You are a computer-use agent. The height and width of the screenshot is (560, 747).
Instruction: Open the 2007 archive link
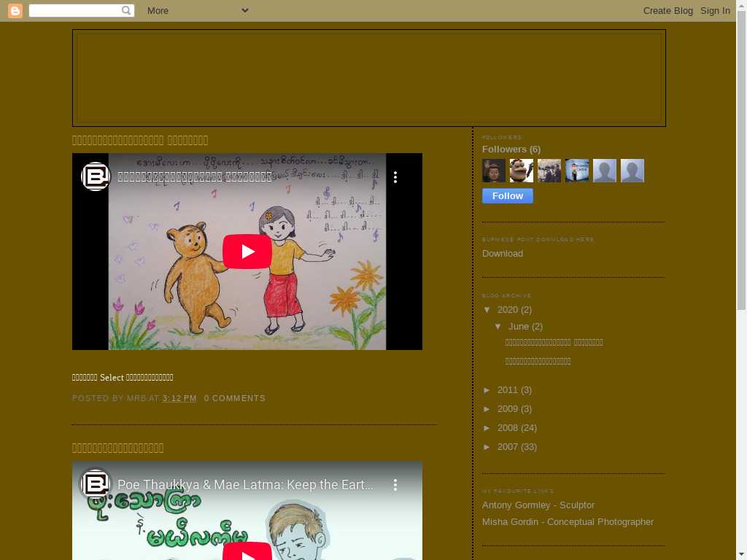[x=508, y=447]
